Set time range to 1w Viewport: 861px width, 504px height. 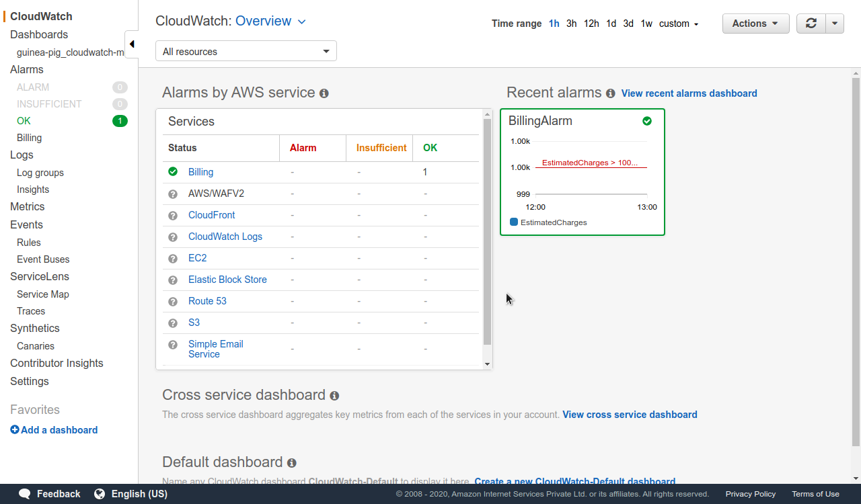(x=646, y=24)
